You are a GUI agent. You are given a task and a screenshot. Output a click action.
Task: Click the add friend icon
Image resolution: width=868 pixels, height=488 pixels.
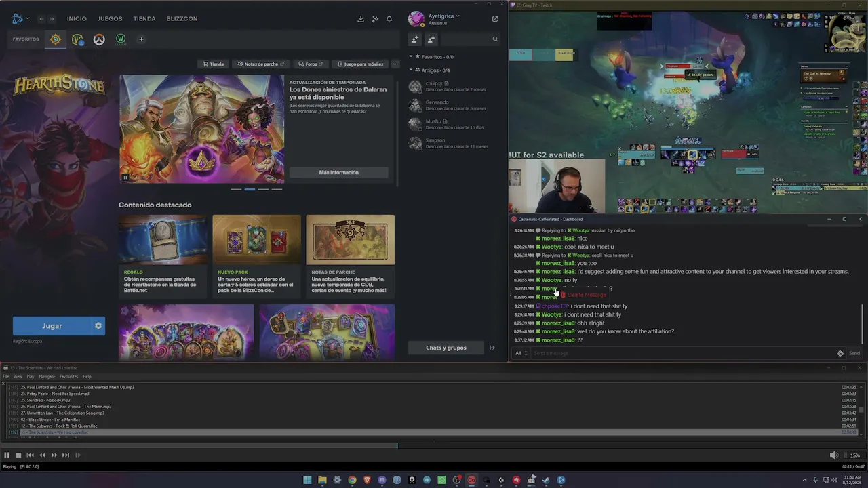pos(415,39)
